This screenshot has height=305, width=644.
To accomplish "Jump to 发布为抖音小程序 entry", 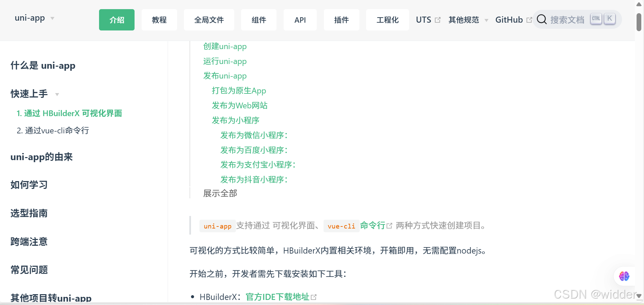I will (x=254, y=179).
